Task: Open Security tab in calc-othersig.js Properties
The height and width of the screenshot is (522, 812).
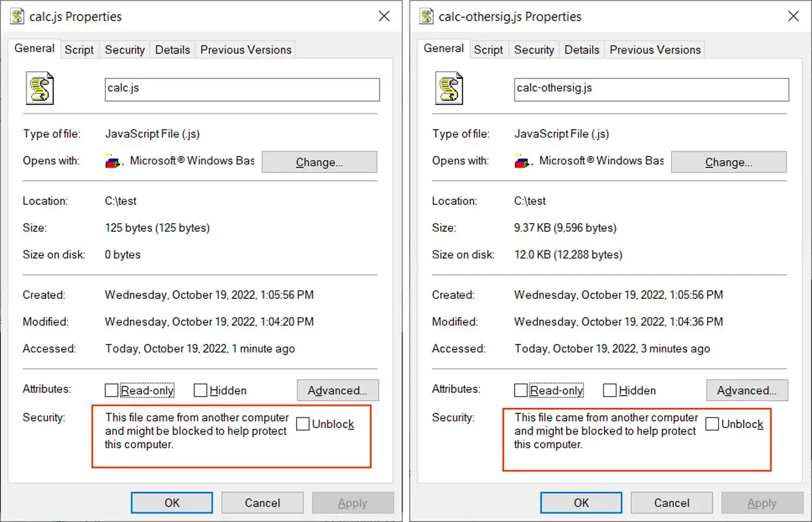Action: coord(534,50)
